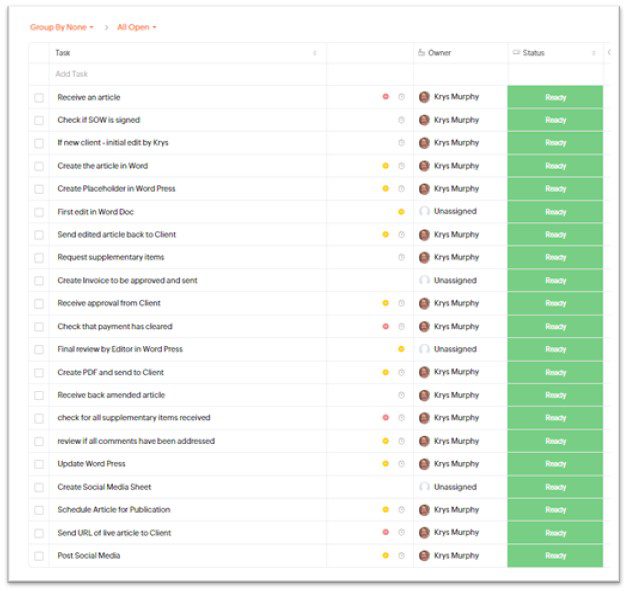Tick checkbox for Create Invoice to be approved
The image size is (628, 592).
pos(39,281)
